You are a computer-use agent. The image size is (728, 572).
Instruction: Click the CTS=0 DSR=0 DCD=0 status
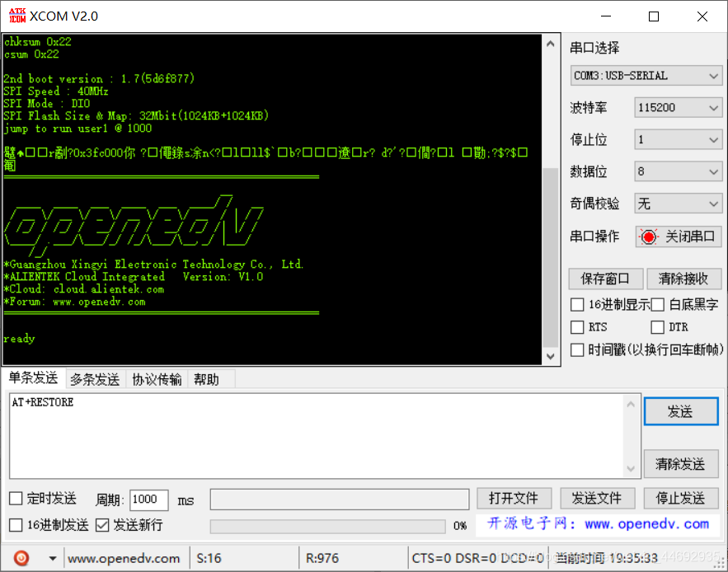pyautogui.click(x=477, y=558)
